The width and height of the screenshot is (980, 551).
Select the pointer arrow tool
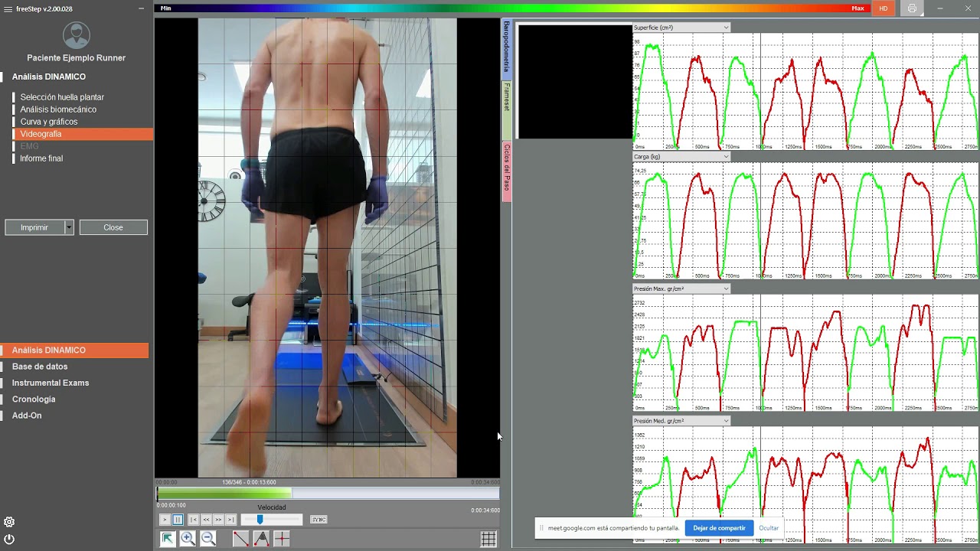pos(167,539)
